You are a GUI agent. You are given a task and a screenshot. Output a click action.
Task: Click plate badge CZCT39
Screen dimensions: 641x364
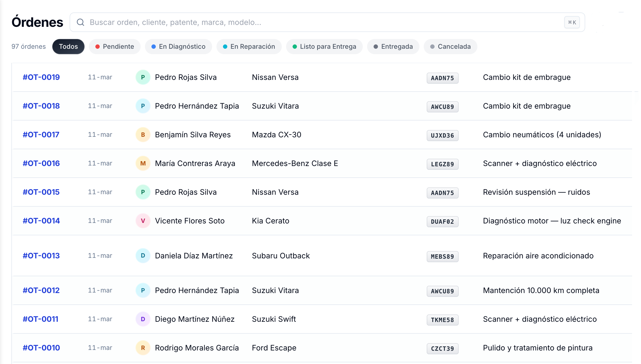[x=442, y=349]
